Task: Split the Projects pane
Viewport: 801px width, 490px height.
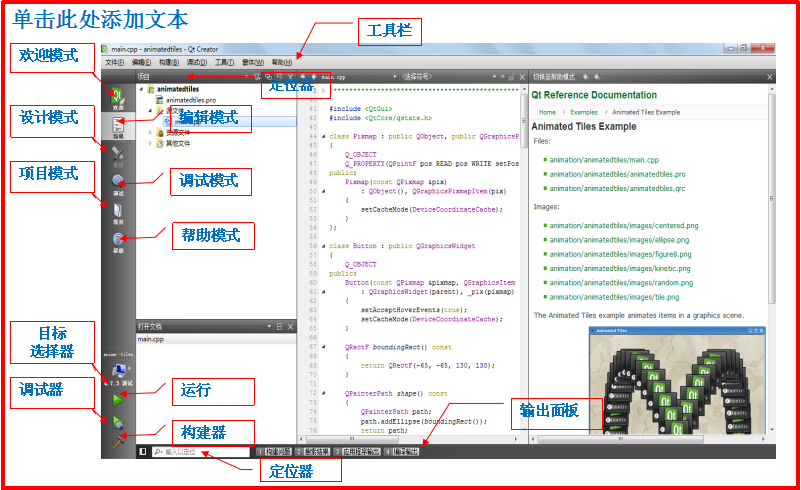Action: 279,77
